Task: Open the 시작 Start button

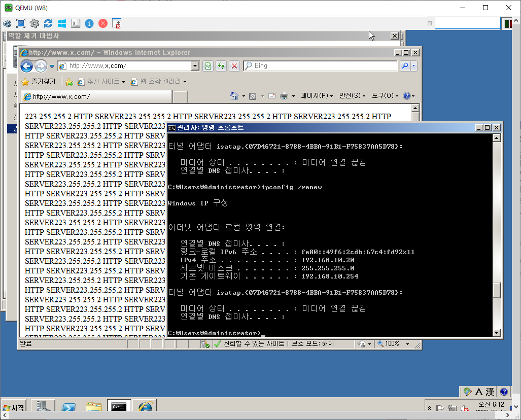Action: 14,407
